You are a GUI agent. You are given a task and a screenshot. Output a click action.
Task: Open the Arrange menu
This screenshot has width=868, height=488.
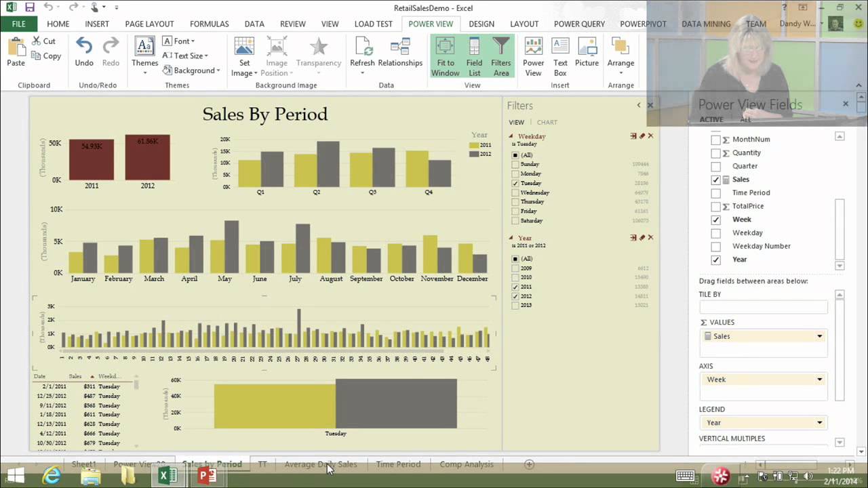pos(620,56)
